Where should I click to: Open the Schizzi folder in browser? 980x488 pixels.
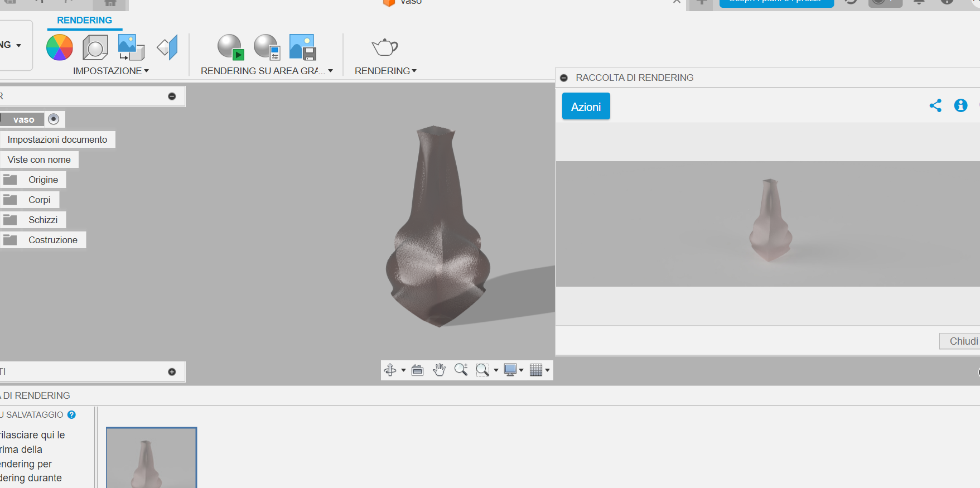pyautogui.click(x=43, y=220)
